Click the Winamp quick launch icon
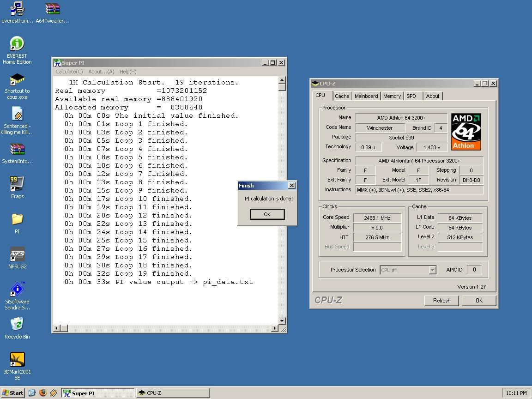Image resolution: width=532 pixels, height=399 pixels. coord(53,393)
